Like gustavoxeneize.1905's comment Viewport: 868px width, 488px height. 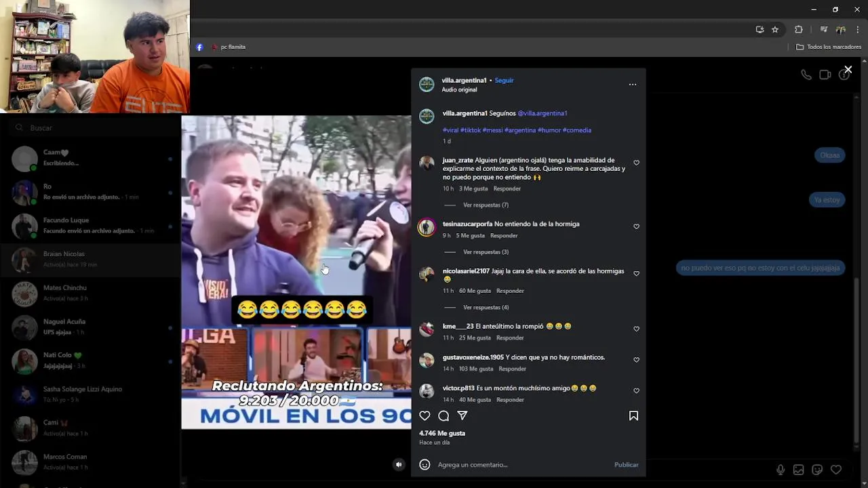point(636,360)
